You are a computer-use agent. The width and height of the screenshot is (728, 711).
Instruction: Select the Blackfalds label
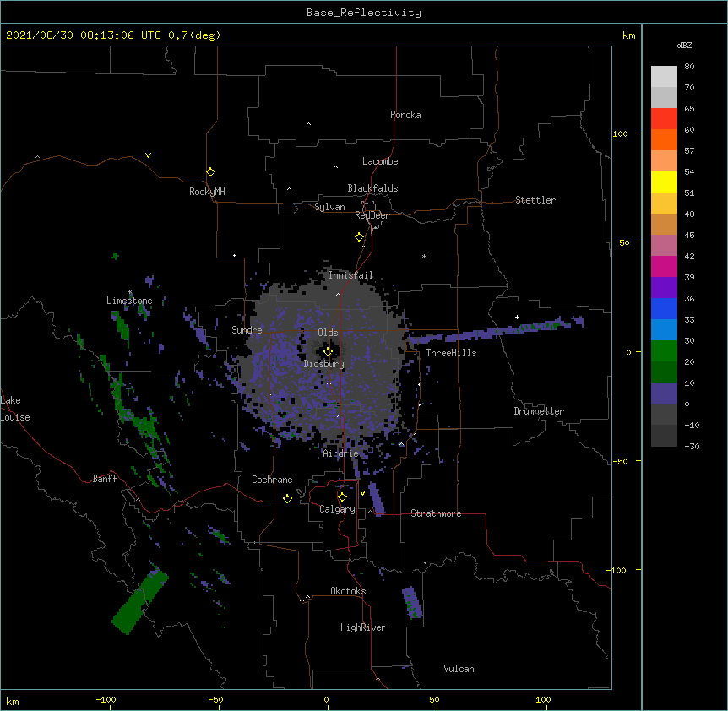coord(372,188)
